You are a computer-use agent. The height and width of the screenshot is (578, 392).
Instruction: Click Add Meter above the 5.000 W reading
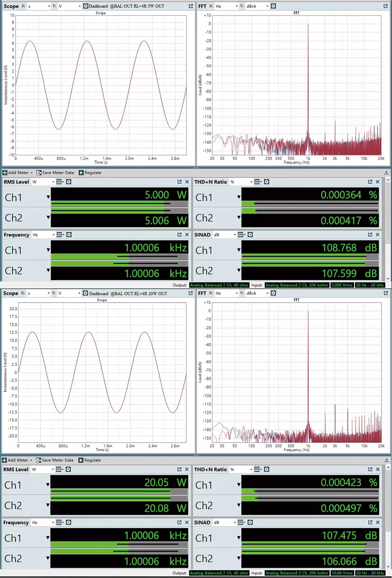(17, 172)
